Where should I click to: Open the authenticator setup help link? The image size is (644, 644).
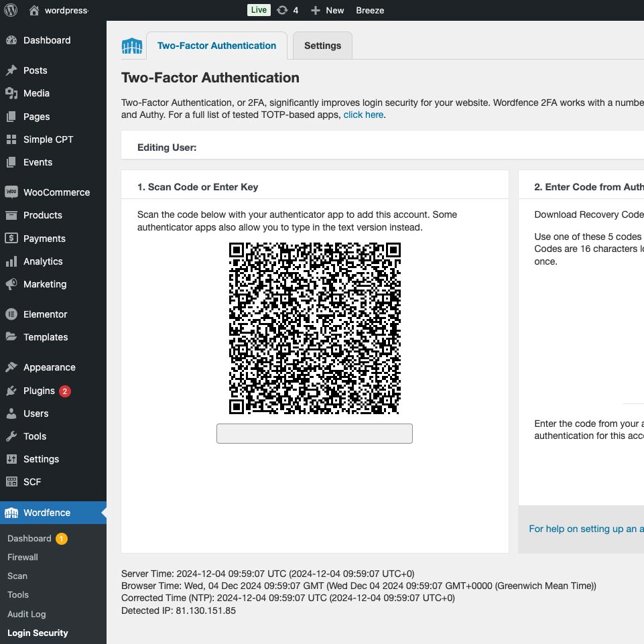click(x=586, y=529)
